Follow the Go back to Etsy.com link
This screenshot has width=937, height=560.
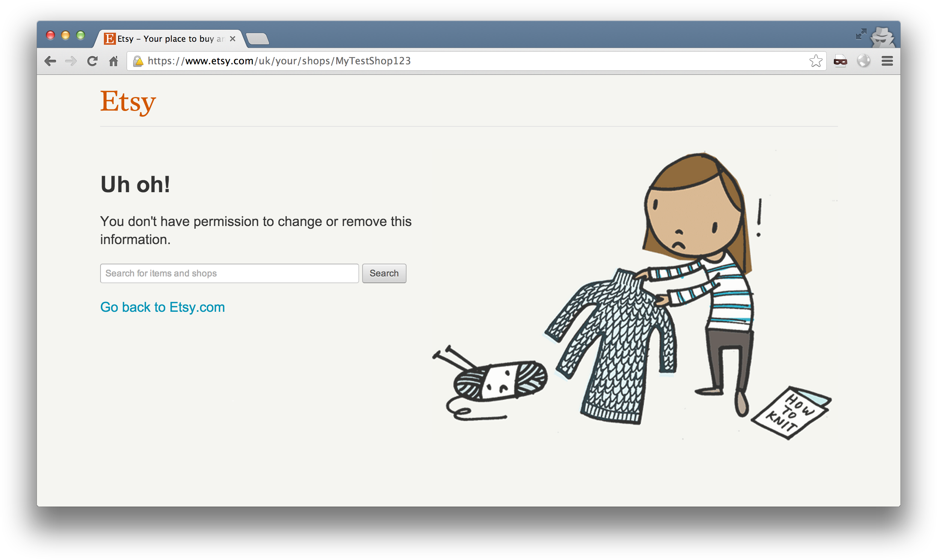[x=162, y=307]
